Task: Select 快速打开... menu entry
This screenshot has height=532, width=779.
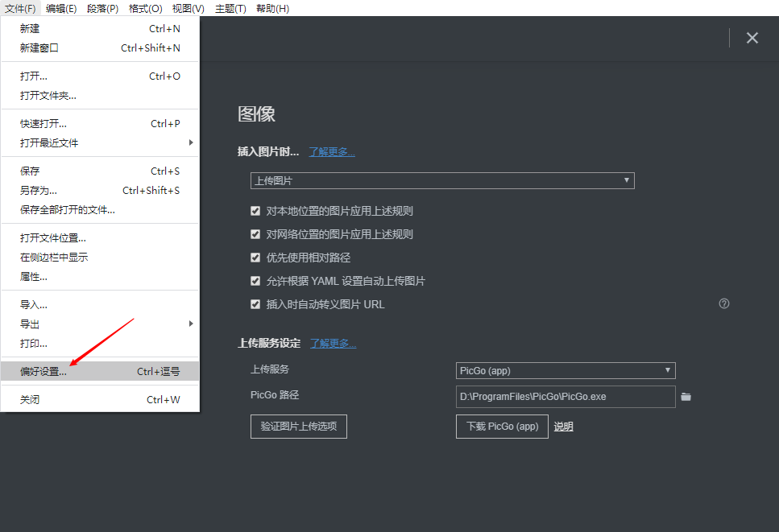Action: 100,124
